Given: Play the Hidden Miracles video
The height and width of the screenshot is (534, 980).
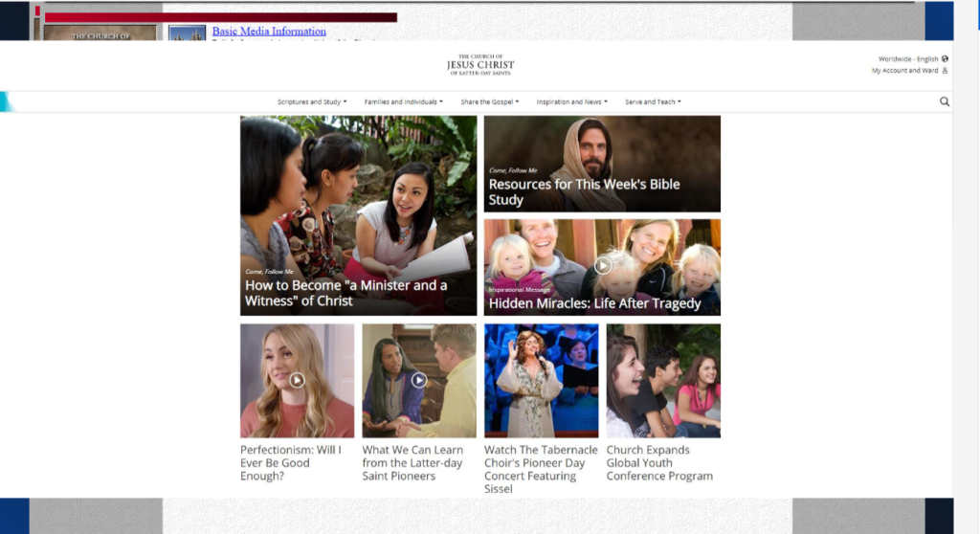Looking at the screenshot, I should 603,266.
